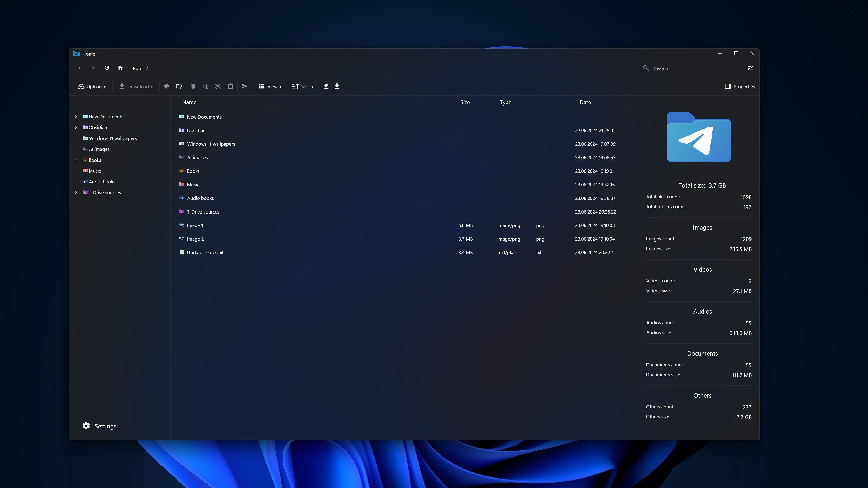Open the Upload dropdown
This screenshot has height=488, width=868.
click(x=92, y=87)
